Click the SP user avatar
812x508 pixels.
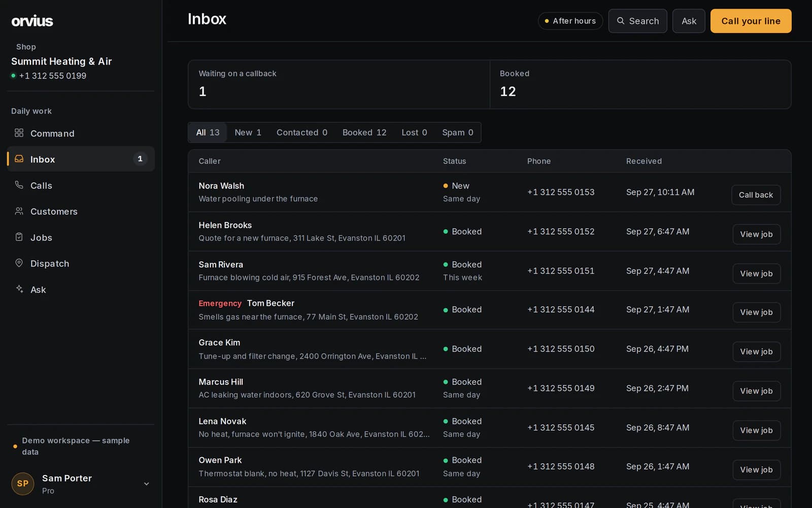tap(23, 484)
